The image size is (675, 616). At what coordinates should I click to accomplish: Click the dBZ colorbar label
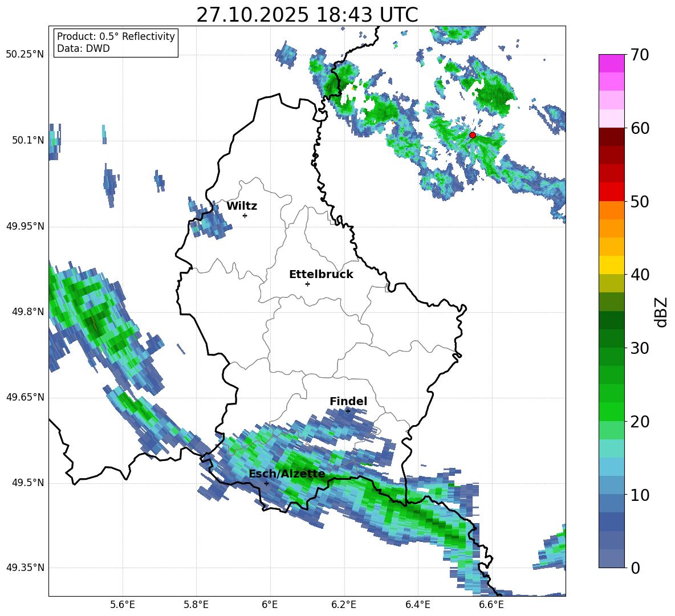662,312
